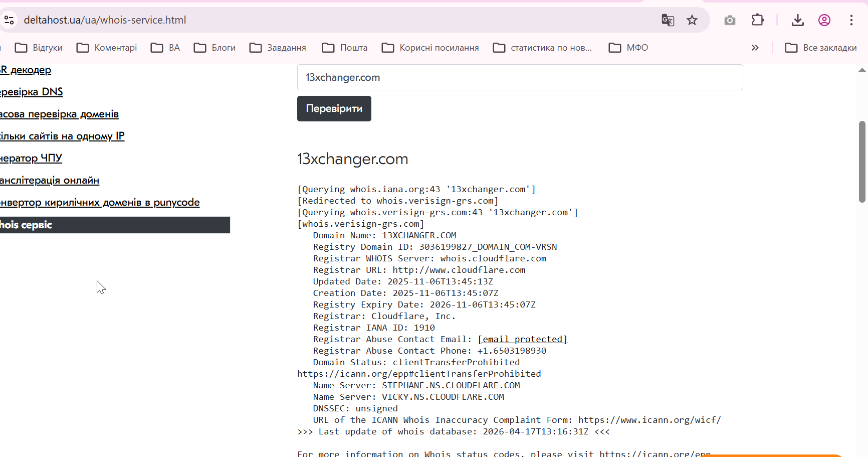The image size is (868, 457).
Task: Open the Перевірка DNS sidebar link
Action: [32, 92]
